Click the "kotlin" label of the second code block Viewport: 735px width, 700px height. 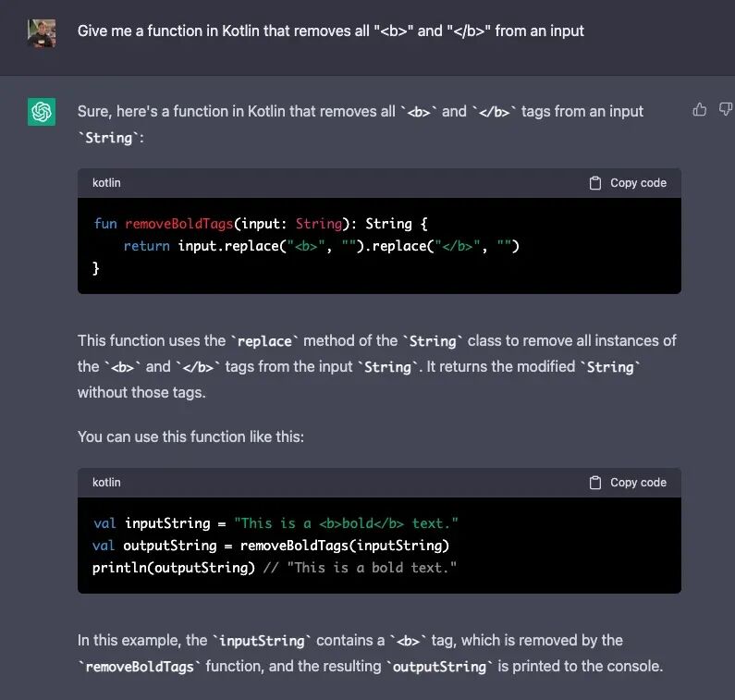(x=106, y=483)
